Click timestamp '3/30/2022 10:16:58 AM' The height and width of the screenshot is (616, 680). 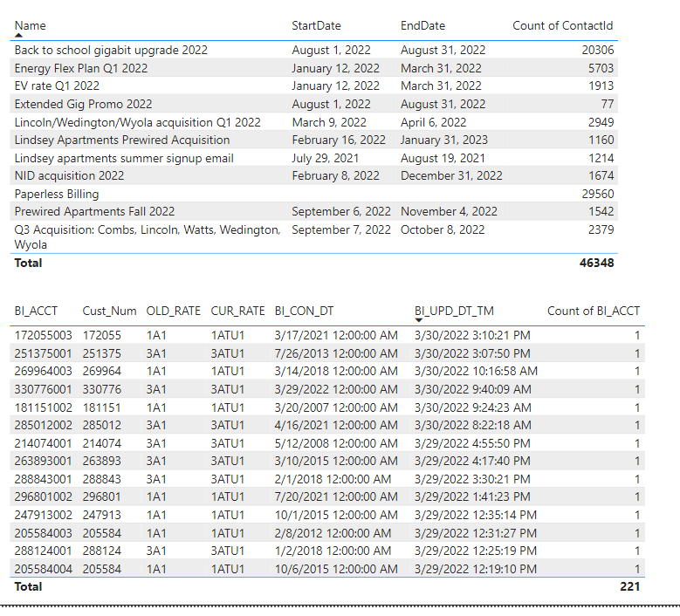tap(476, 371)
